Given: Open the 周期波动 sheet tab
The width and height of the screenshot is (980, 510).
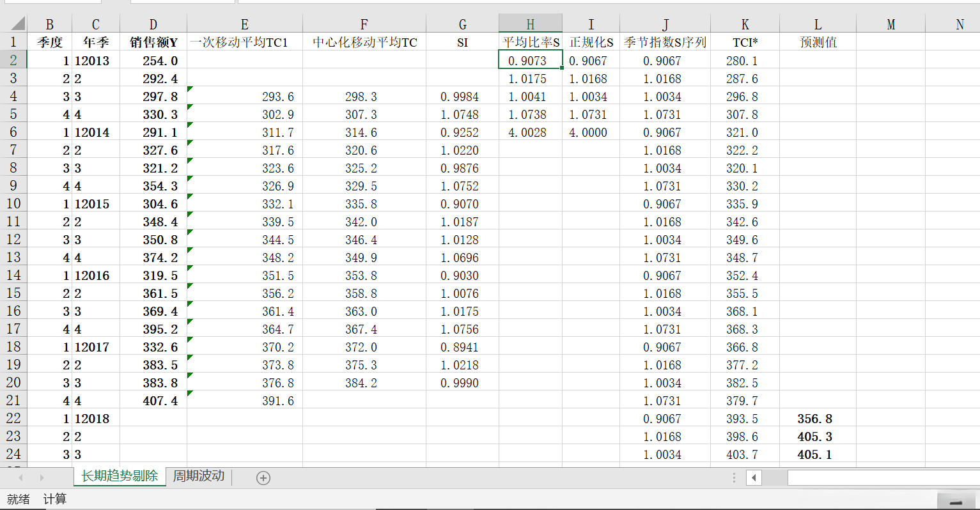Looking at the screenshot, I should [x=199, y=476].
